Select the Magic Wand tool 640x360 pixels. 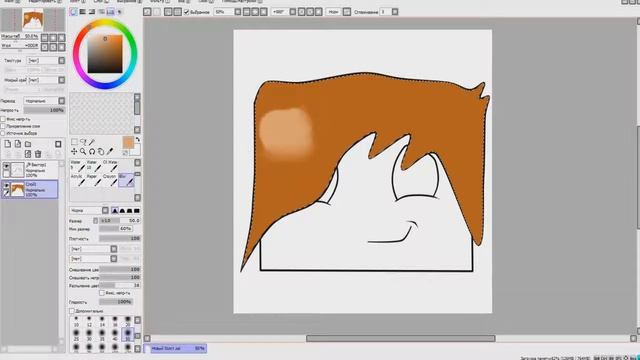click(92, 142)
